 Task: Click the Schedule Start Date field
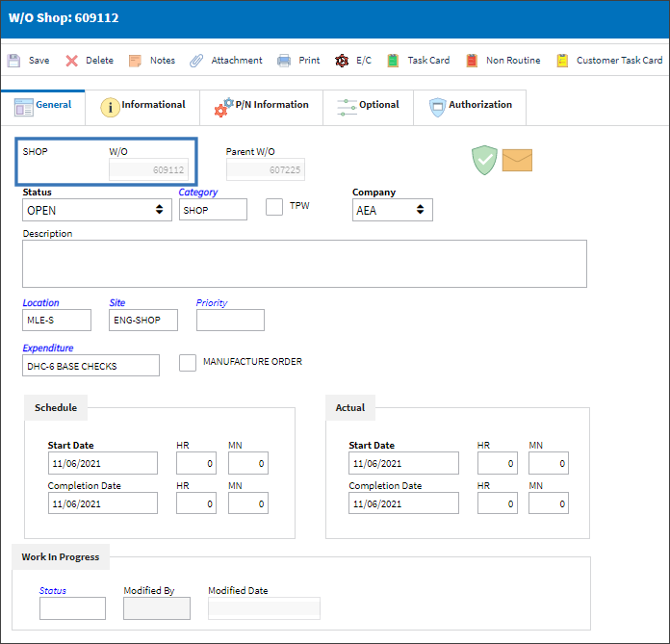click(103, 463)
